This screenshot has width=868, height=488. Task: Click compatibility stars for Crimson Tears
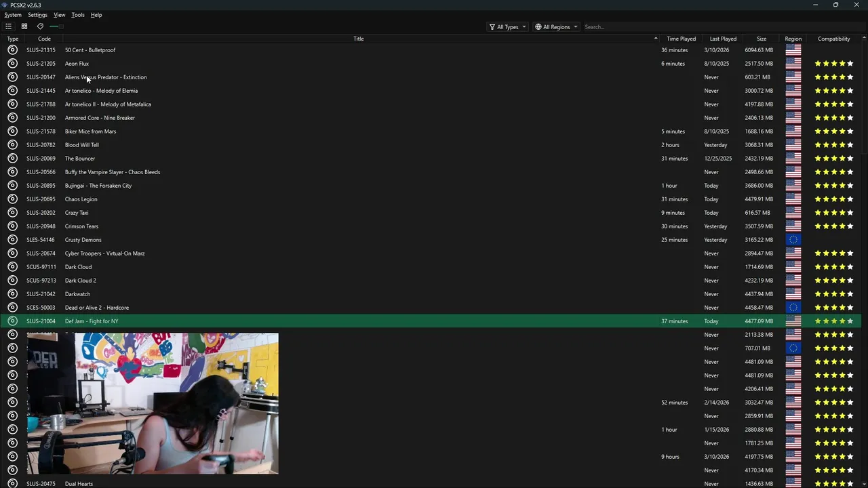[x=834, y=226]
